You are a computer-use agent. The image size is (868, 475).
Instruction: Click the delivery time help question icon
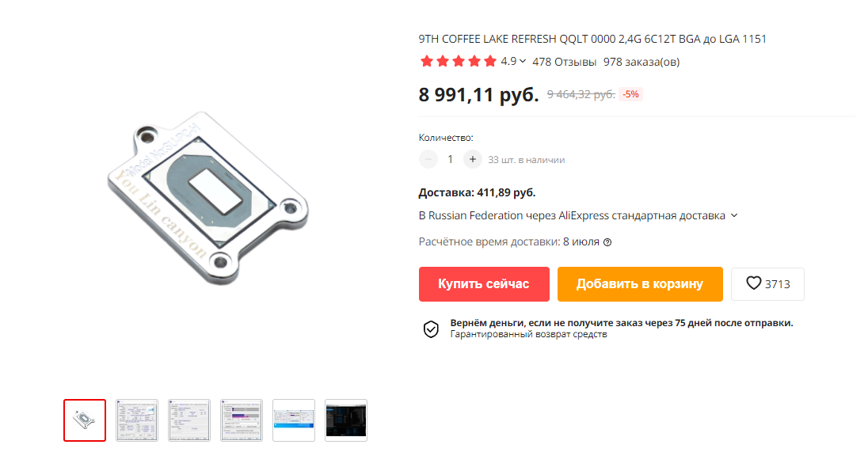tap(607, 242)
